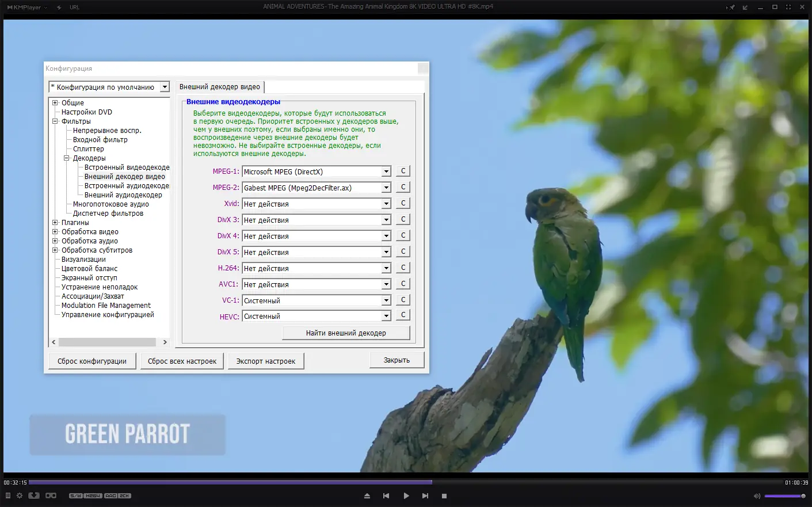Open 'Ассоциации/Захват' settings
The height and width of the screenshot is (507, 812).
(93, 296)
